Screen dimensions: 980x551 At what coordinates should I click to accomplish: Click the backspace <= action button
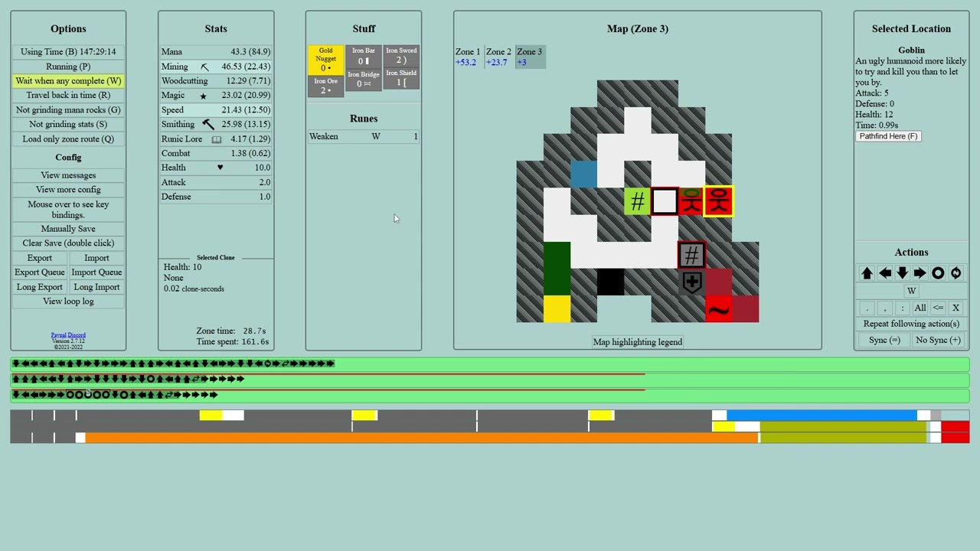tap(938, 308)
